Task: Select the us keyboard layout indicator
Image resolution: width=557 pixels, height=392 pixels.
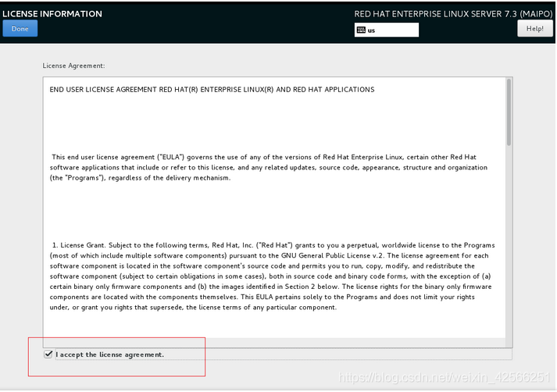Action: tap(386, 30)
